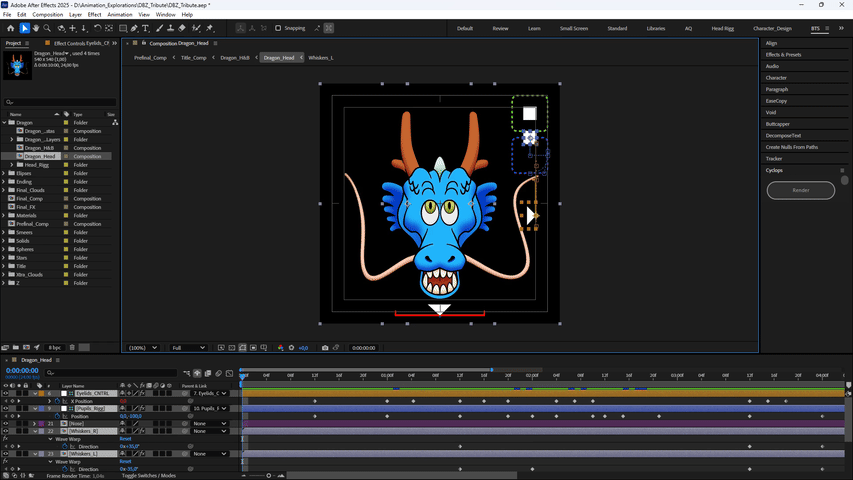This screenshot has height=480, width=853.
Task: Toggle transparency grid in viewer footer
Action: pos(232,348)
